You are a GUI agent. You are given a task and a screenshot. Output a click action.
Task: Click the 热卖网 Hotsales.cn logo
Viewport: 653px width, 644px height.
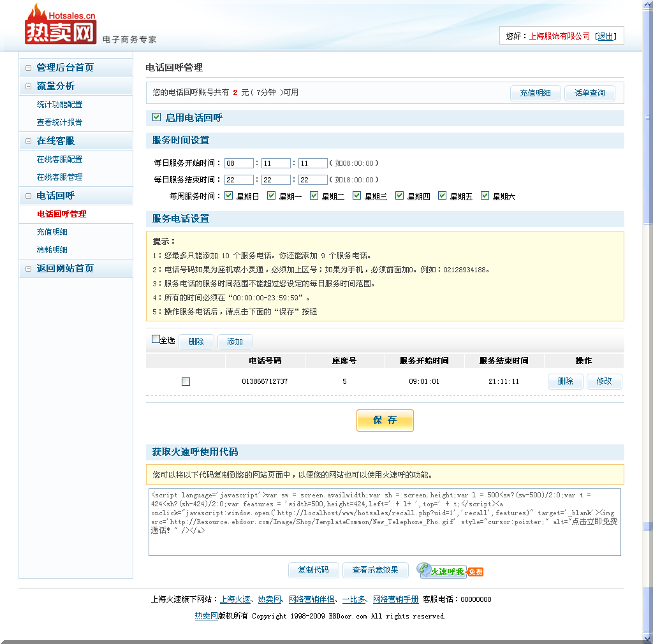(61, 26)
